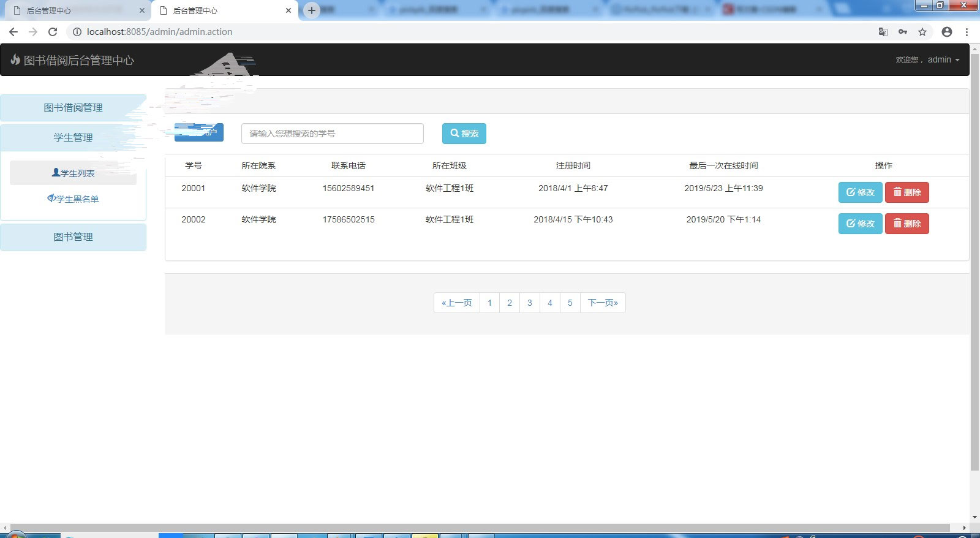Click the student ID search input field
The height and width of the screenshot is (538, 980).
click(332, 134)
